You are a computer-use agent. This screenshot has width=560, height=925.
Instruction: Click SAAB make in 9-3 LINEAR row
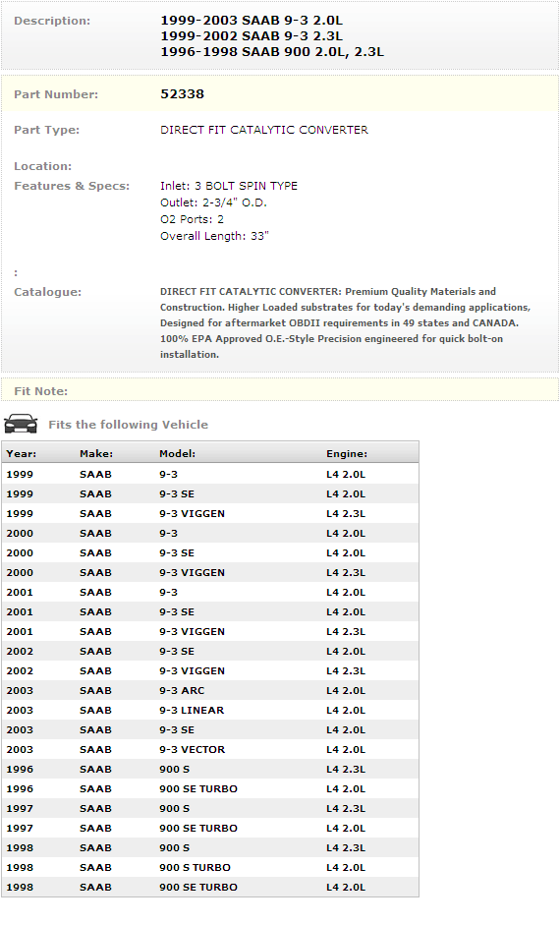pos(95,711)
